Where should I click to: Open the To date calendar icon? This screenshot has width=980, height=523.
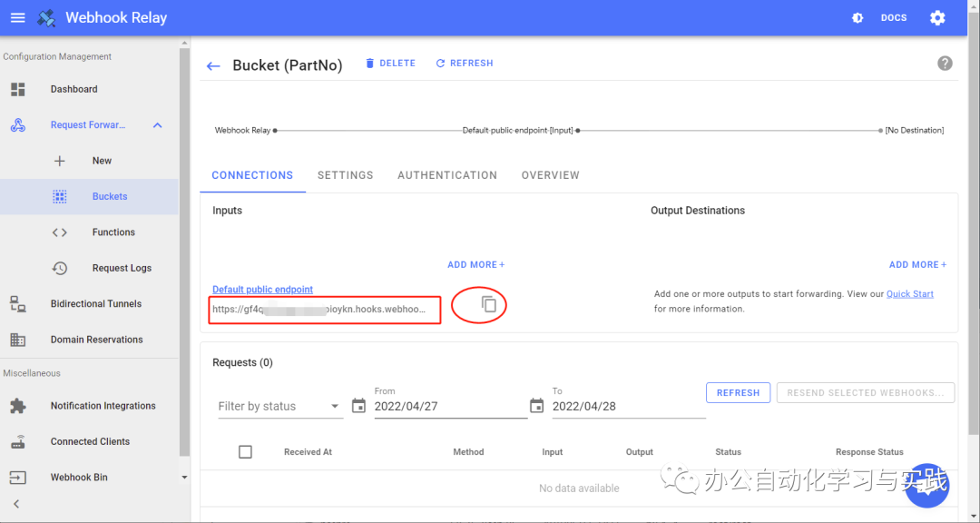537,406
